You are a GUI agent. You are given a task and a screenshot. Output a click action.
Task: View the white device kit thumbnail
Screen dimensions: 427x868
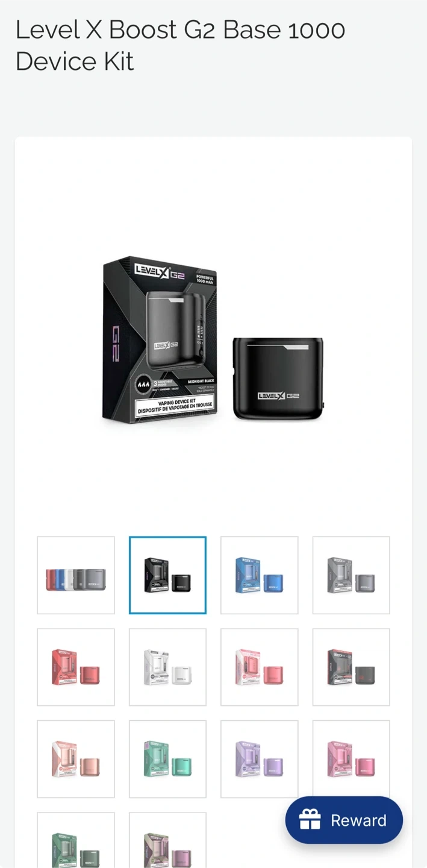click(167, 667)
